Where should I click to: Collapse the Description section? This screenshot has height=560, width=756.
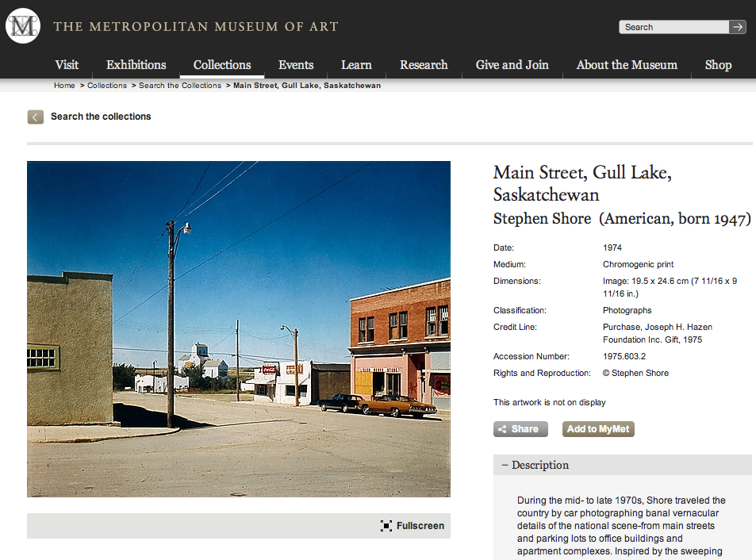(505, 466)
